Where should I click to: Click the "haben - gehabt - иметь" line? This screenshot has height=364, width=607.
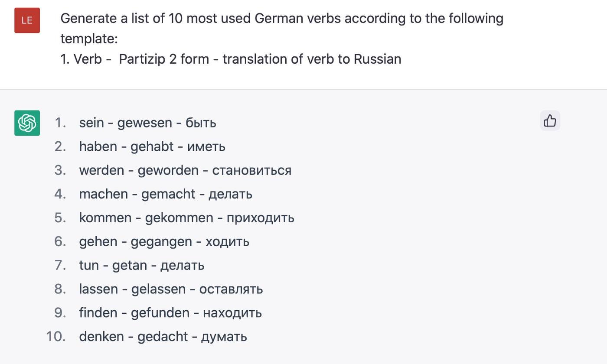pyautogui.click(x=152, y=146)
